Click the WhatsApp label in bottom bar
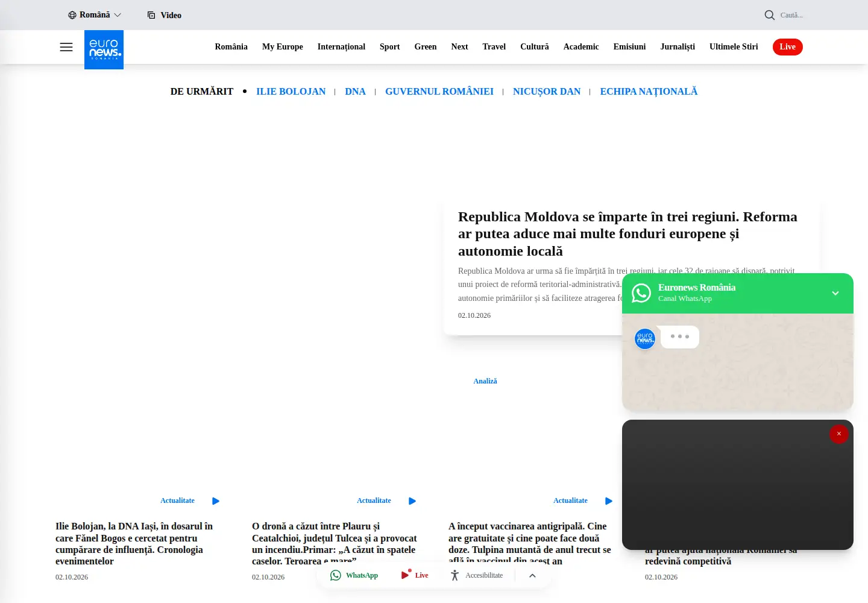The image size is (868, 603). [362, 575]
